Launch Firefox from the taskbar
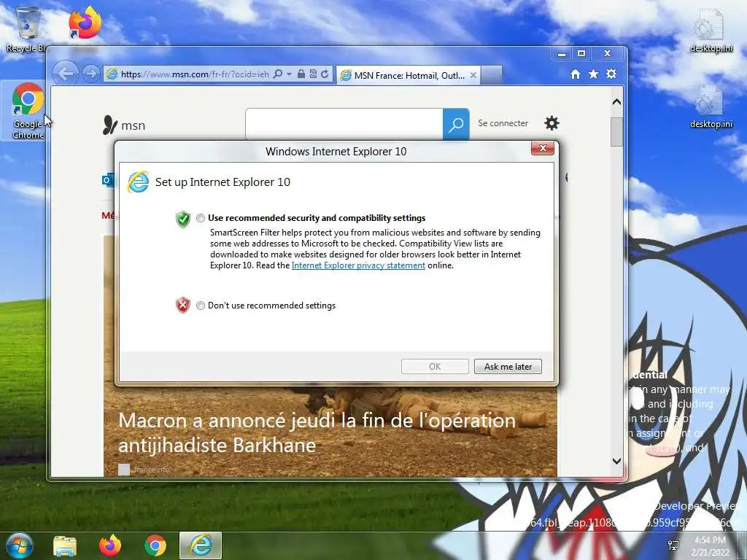 pyautogui.click(x=110, y=545)
